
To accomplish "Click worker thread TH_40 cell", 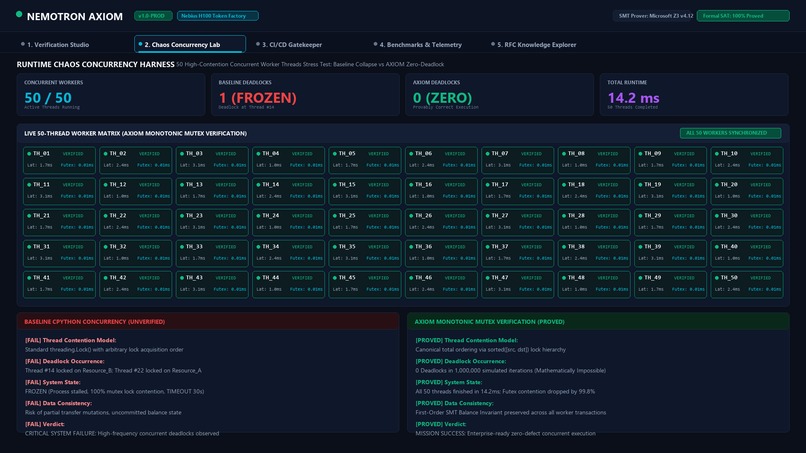I will 747,253.
